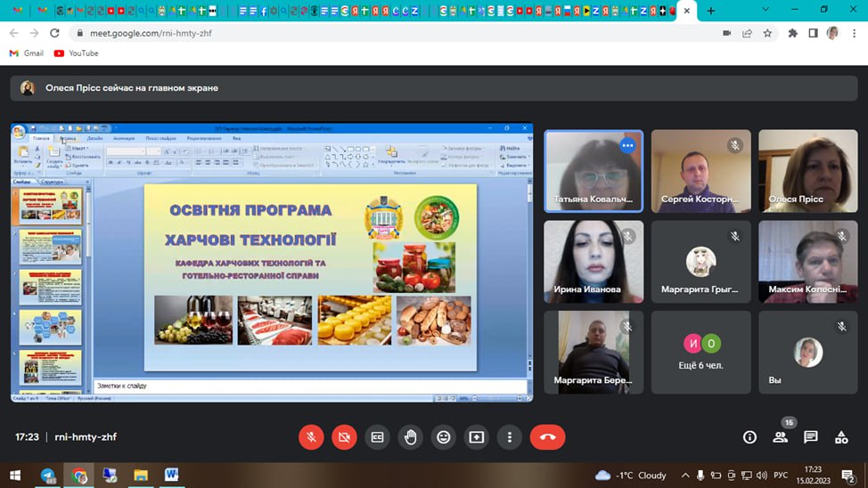Image resolution: width=868 pixels, height=488 pixels.
Task: Click the camera permission indicator in address bar
Action: tap(727, 33)
